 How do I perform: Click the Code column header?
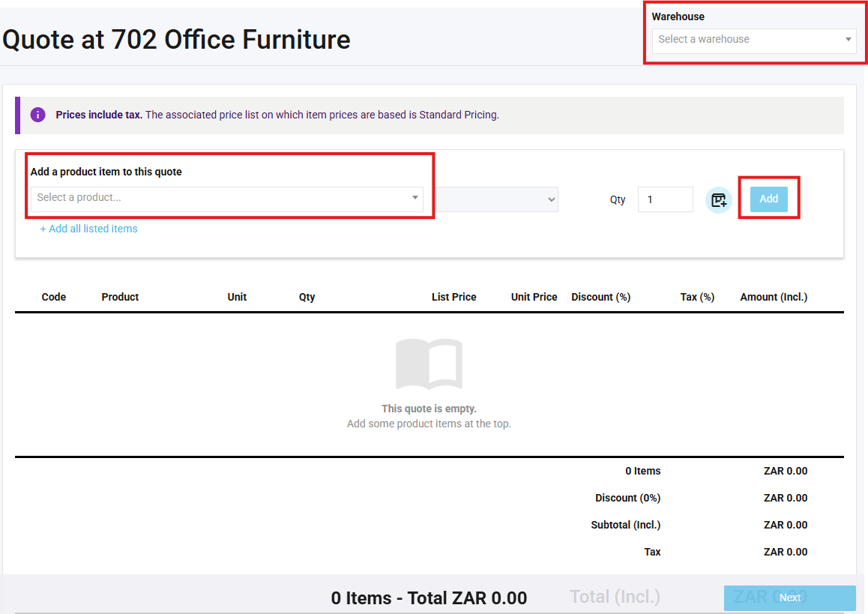click(54, 297)
